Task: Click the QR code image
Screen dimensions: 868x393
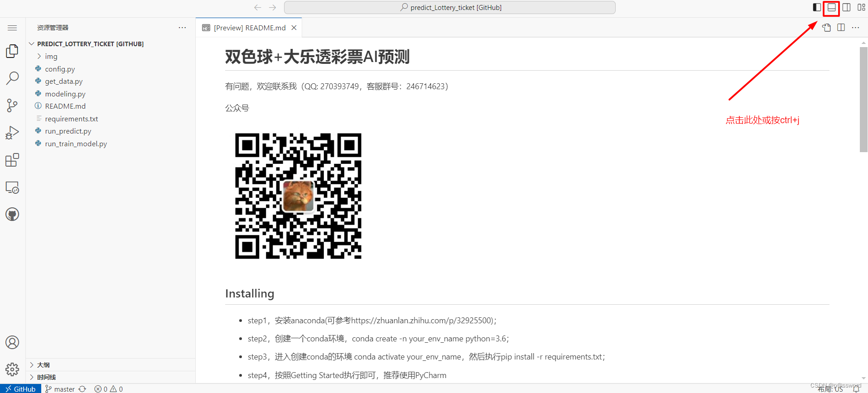Action: coord(298,196)
